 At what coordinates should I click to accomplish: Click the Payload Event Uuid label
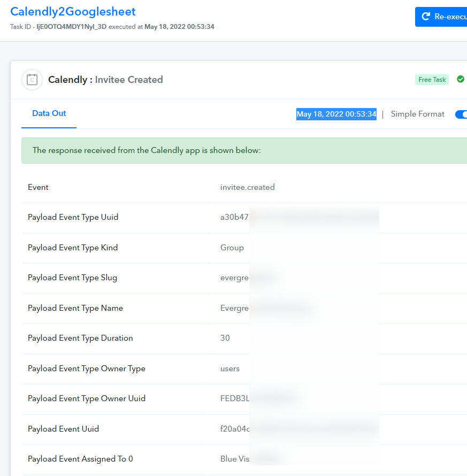tap(63, 429)
